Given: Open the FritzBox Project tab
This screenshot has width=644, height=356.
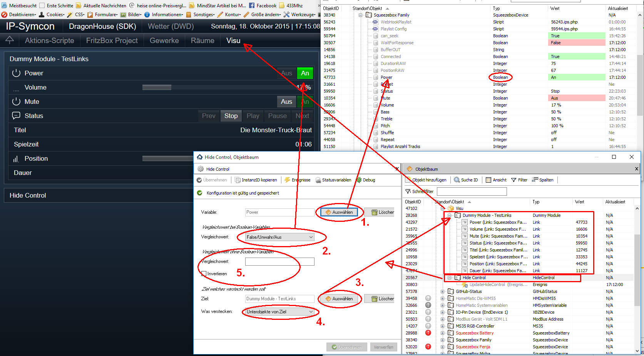Looking at the screenshot, I should 112,40.
